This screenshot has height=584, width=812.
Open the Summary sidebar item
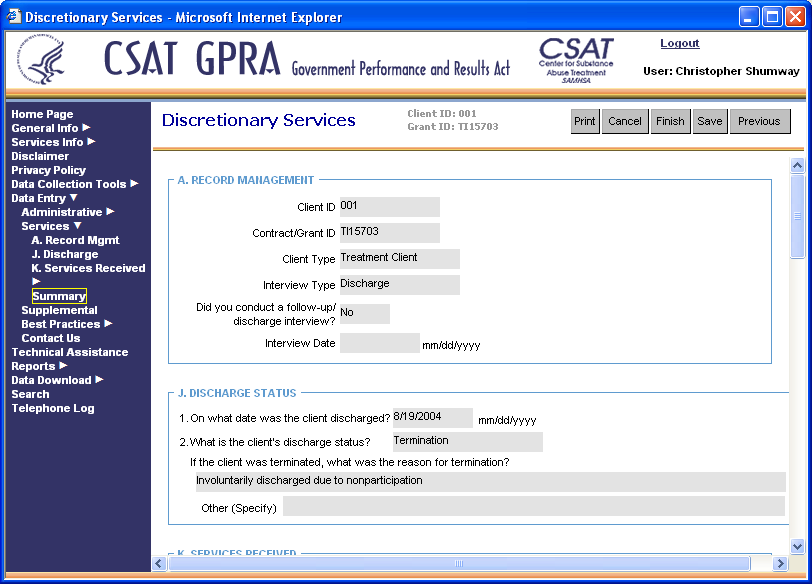pyautogui.click(x=59, y=296)
